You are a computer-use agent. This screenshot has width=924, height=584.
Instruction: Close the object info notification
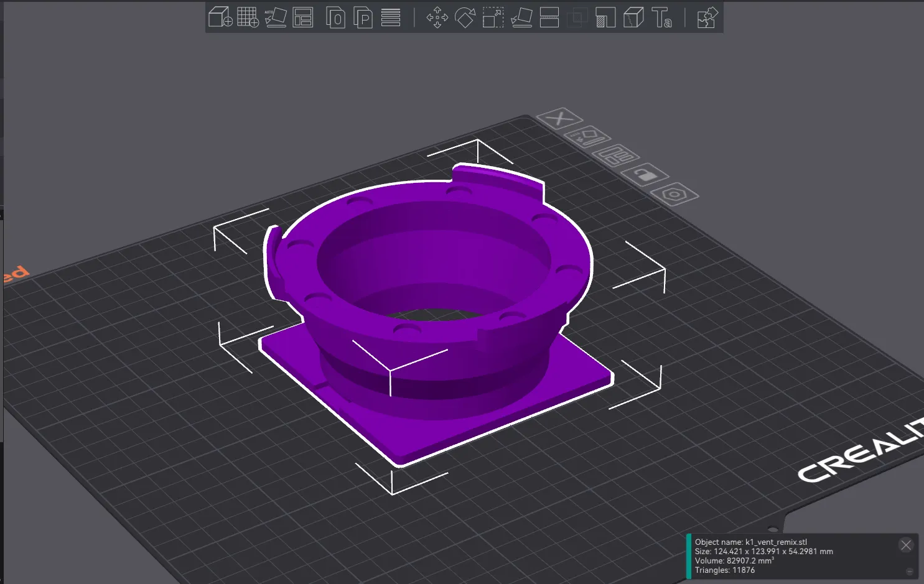point(906,545)
